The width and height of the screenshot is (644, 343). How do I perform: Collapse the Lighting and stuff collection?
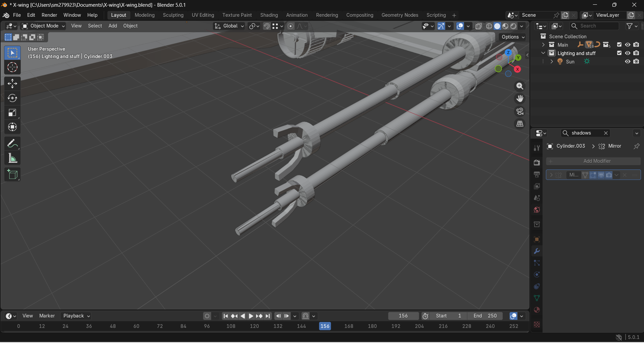(x=543, y=53)
